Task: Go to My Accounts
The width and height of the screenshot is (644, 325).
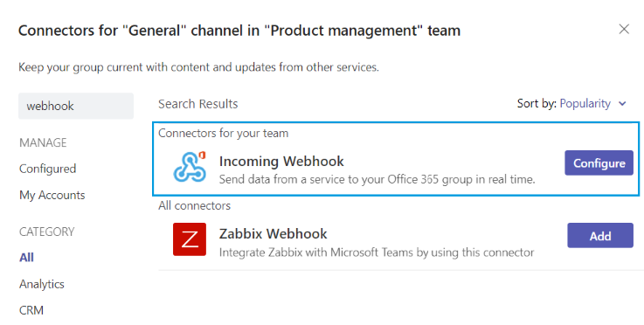Action: coord(52,195)
